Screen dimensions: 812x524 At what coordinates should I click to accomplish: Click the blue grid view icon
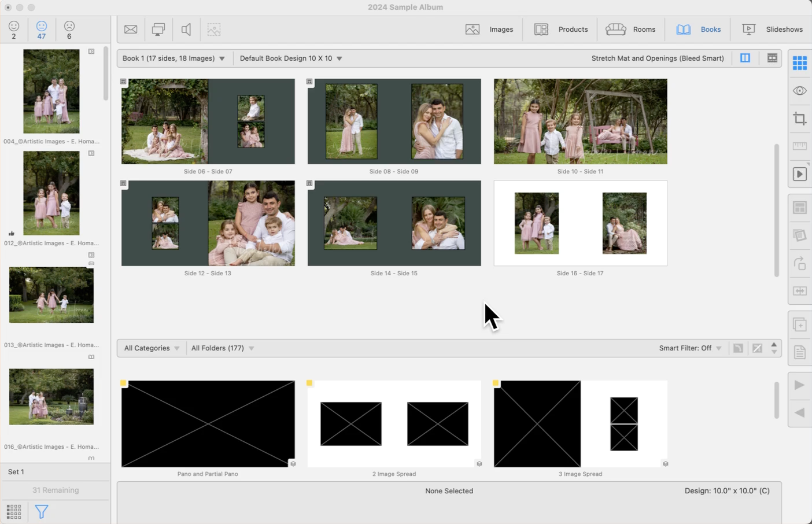pos(800,62)
